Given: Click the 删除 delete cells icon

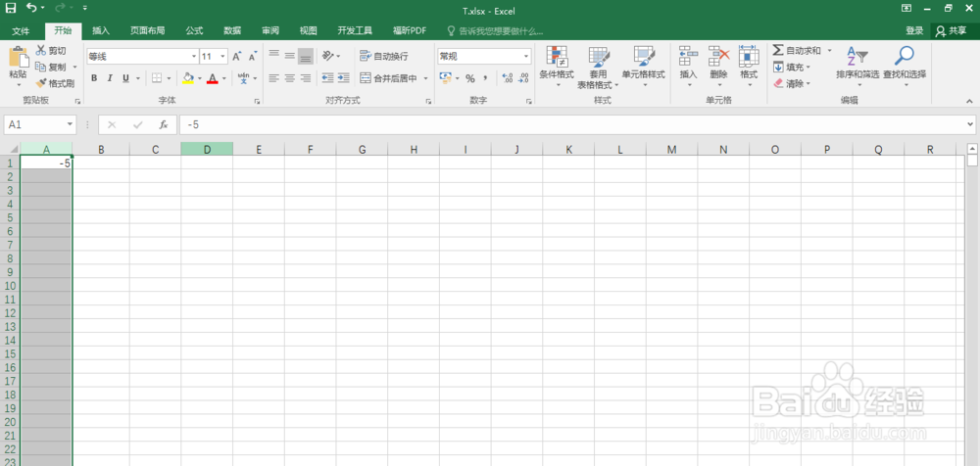Looking at the screenshot, I should (x=718, y=57).
